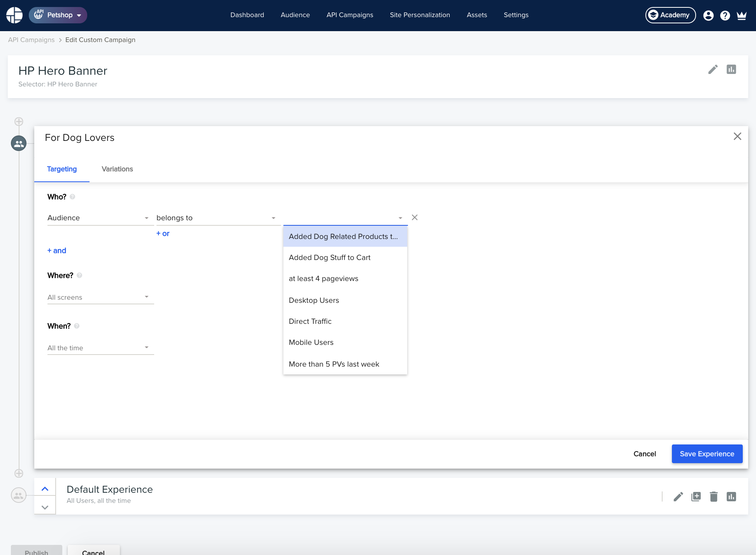Viewport: 756px width, 555px height.
Task: Open the Academy link
Action: coord(670,15)
